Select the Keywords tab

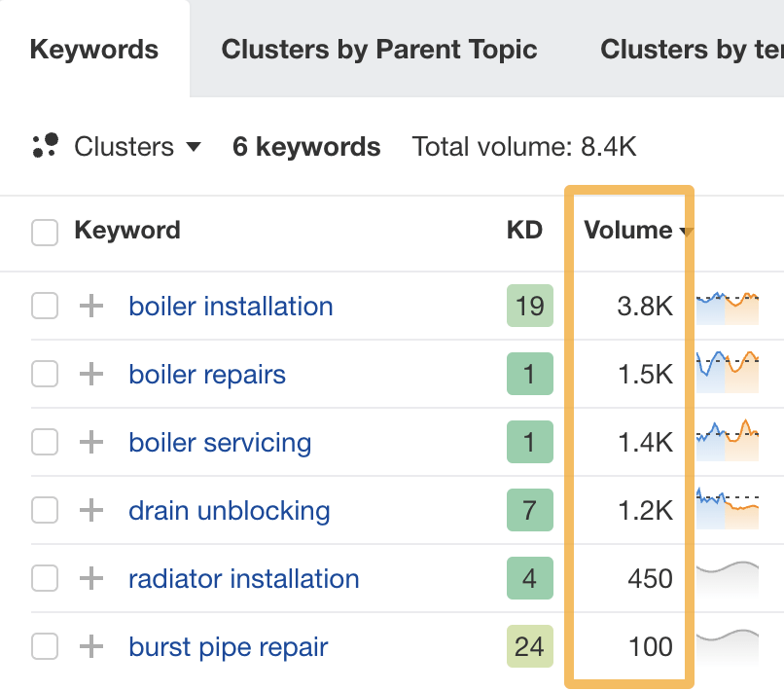[x=93, y=49]
